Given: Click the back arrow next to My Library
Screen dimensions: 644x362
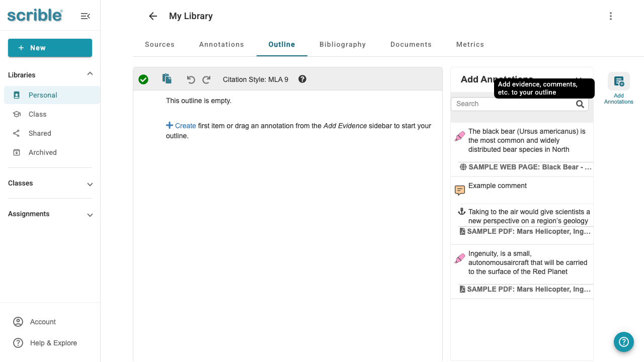Looking at the screenshot, I should pos(152,16).
